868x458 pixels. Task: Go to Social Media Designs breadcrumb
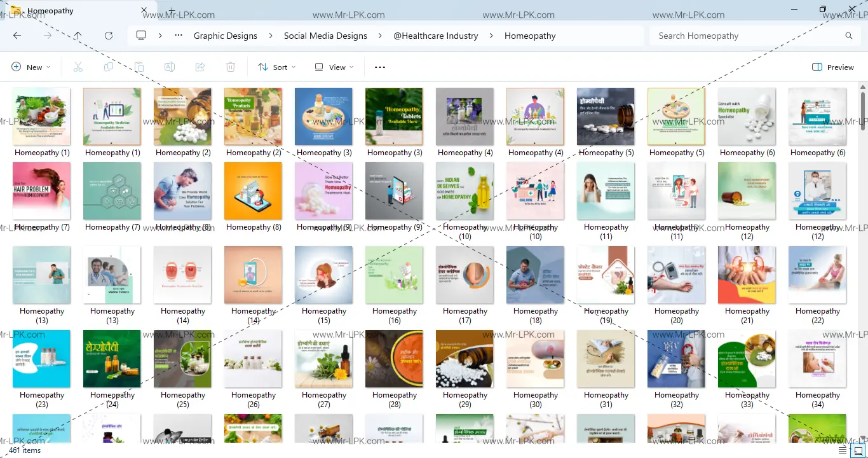pos(325,36)
